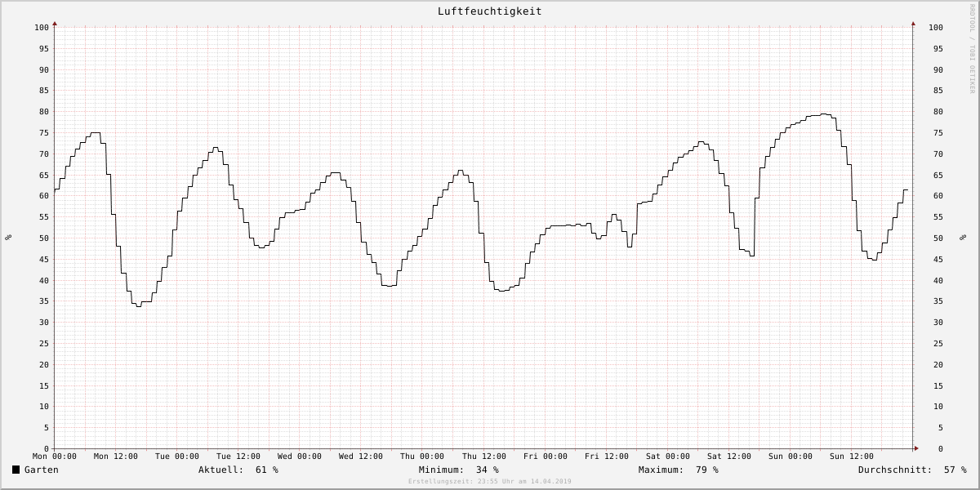980x490 pixels.
Task: Click the "Aktuell: 61 %" value
Action: tap(238, 470)
